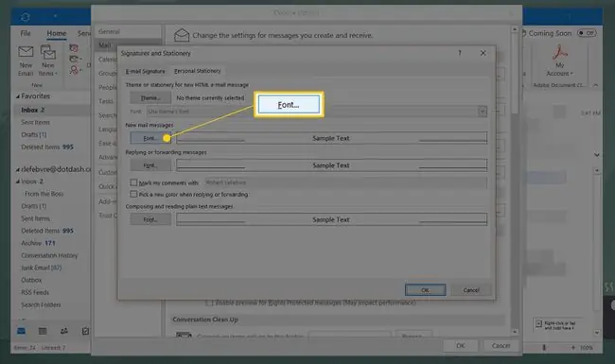Collapse the dlefebvre@dotdash account tree
Screen dimensions: 615x364
click(18, 169)
